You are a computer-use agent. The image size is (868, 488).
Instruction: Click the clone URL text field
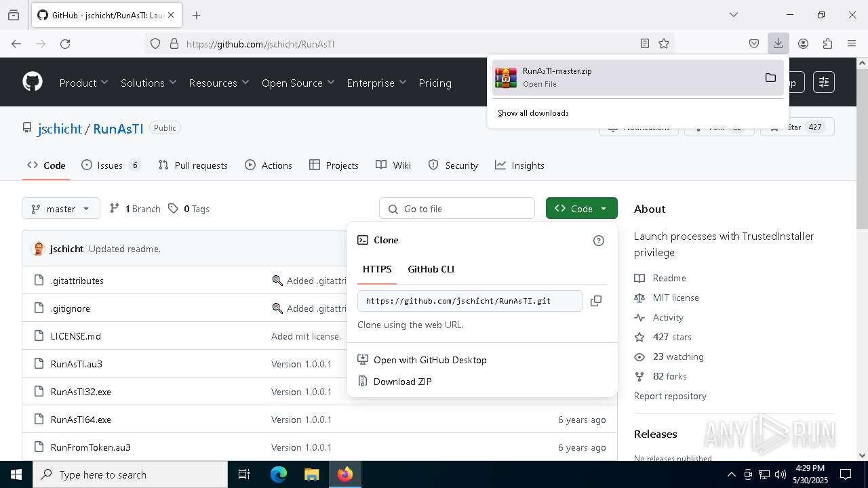pyautogui.click(x=469, y=301)
